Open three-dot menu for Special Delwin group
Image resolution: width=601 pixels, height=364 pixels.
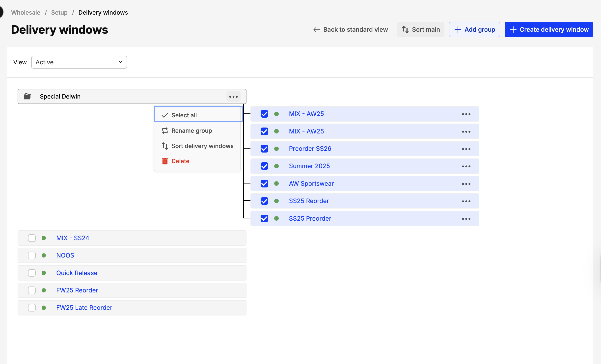(x=233, y=97)
